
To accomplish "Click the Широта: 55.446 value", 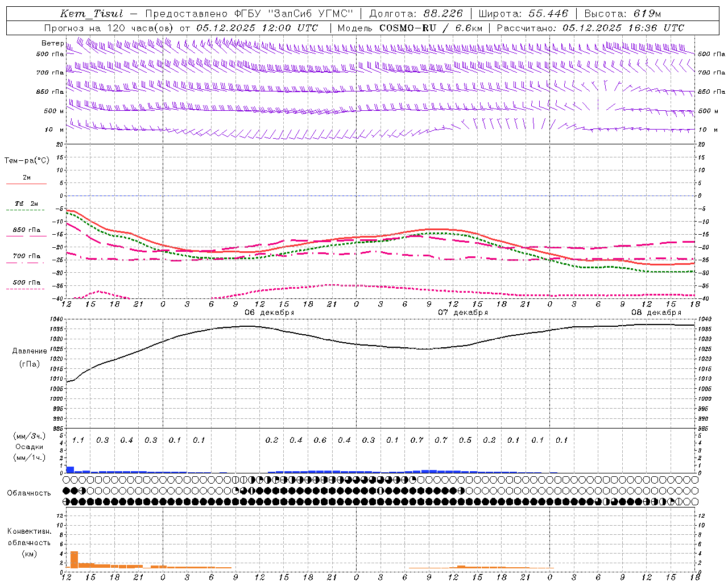I will 523,14.
